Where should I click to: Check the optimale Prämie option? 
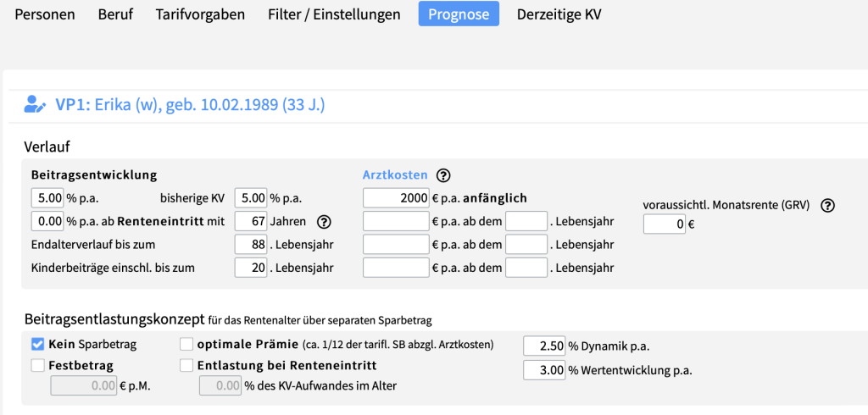point(186,344)
